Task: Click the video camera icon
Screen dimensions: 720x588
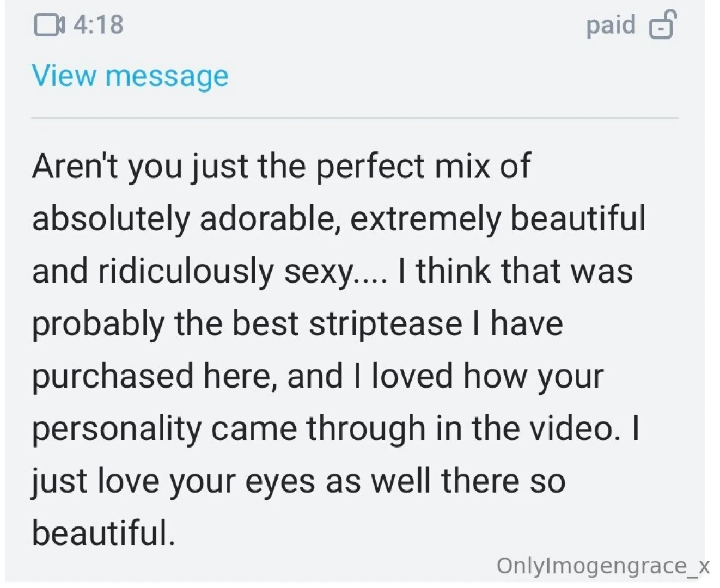Action: 49,25
